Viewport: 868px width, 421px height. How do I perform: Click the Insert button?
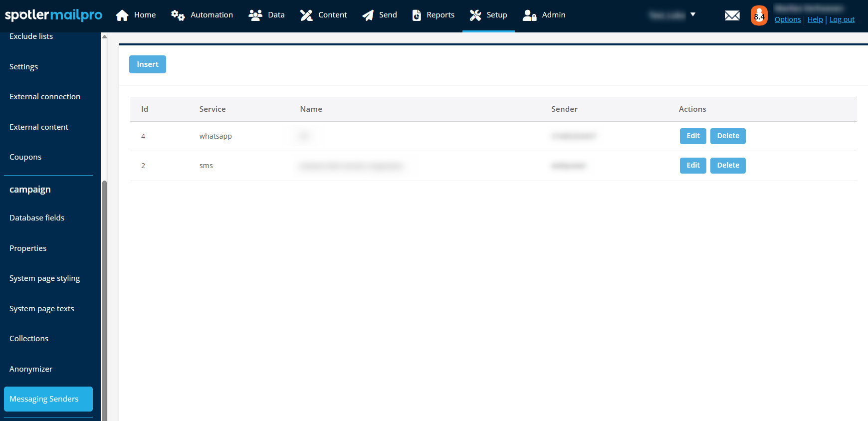(x=148, y=64)
